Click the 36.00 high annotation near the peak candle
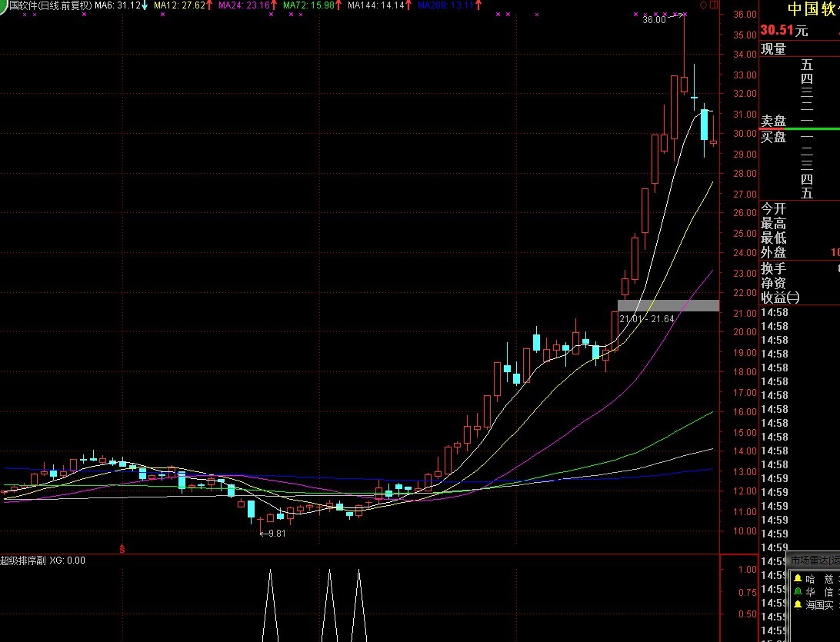 [654, 20]
